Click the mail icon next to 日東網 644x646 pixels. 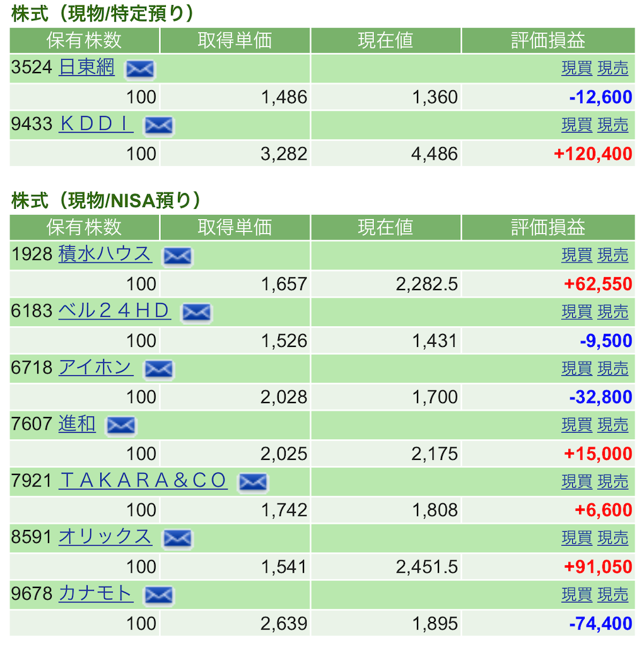[140, 69]
